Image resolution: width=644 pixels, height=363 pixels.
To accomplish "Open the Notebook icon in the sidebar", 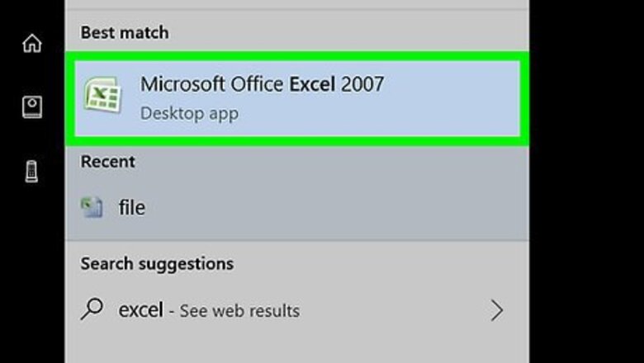I will pos(31,106).
